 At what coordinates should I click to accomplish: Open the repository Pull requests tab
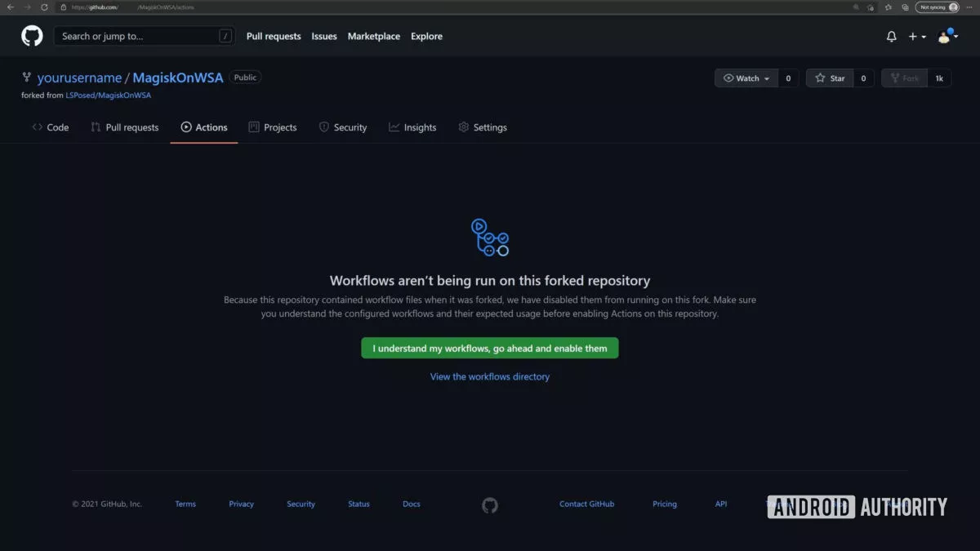125,127
